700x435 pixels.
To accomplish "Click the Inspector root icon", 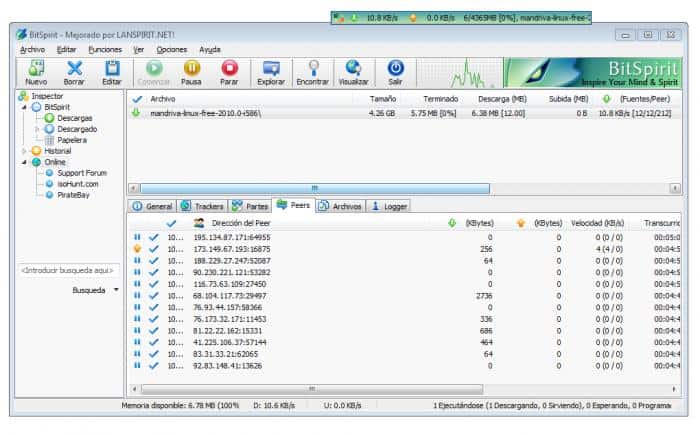I will coord(23,96).
